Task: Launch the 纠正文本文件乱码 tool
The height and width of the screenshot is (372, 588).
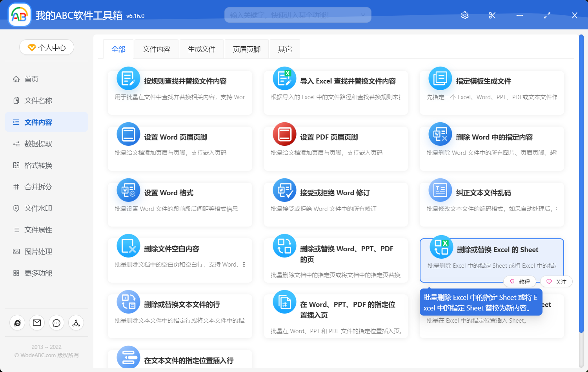Action: [x=491, y=204]
